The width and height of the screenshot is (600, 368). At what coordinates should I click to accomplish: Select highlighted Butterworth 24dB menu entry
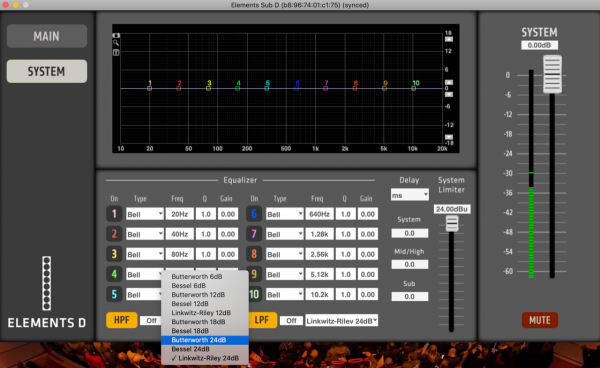pyautogui.click(x=205, y=340)
